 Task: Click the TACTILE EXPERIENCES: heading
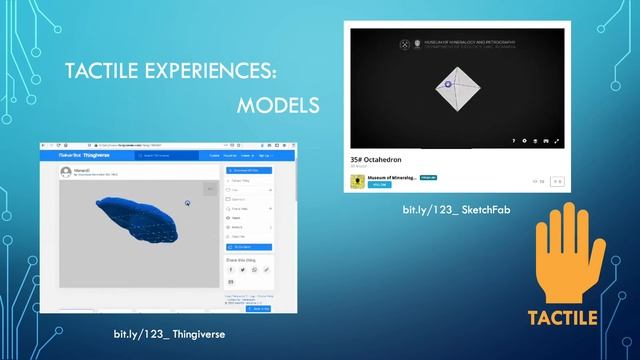(x=171, y=71)
